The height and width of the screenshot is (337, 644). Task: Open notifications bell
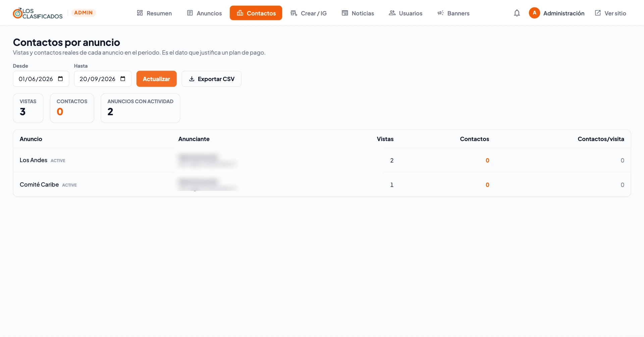(517, 13)
